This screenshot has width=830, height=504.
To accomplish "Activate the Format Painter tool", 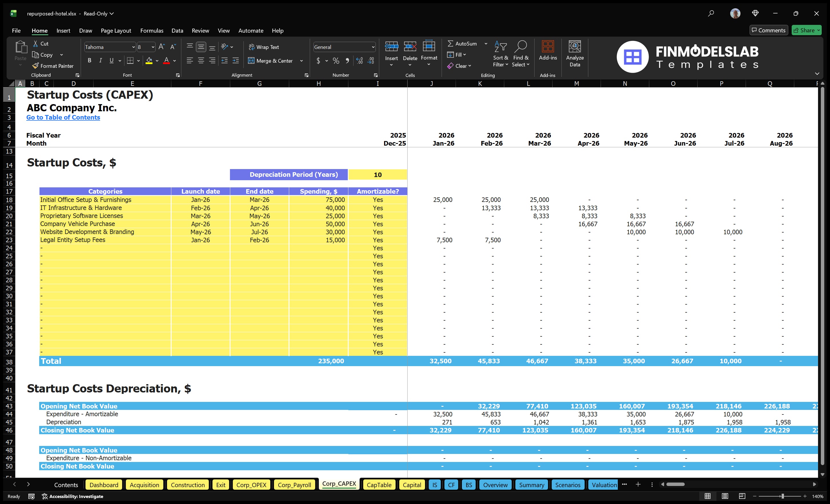I will click(x=53, y=66).
